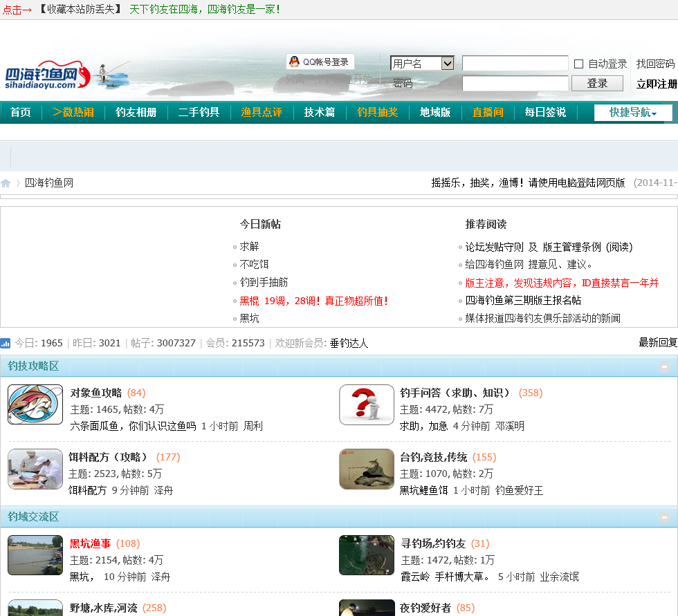678x616 pixels.
Task: Click the 找回密码 link
Action: pyautogui.click(x=655, y=64)
